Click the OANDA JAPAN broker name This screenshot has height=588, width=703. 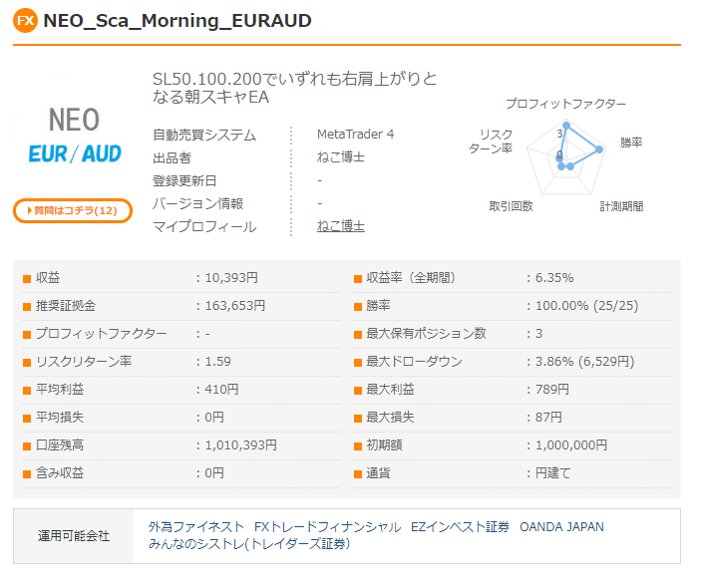tap(561, 526)
